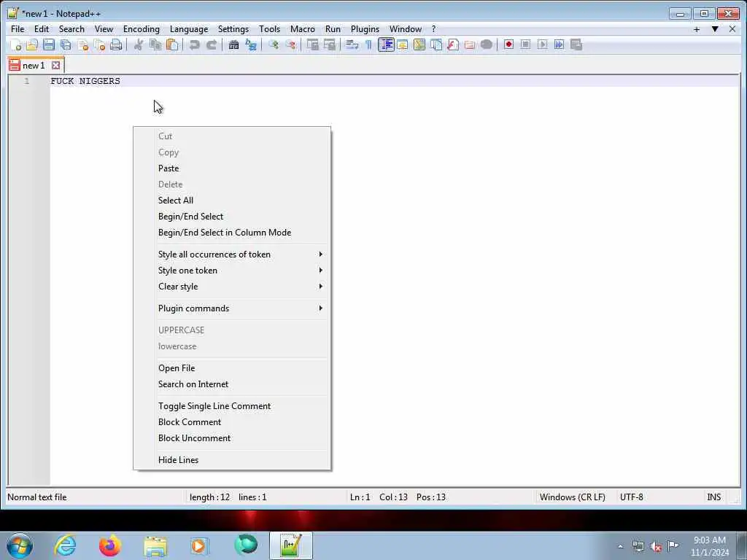Show hidden tray icons arrow in taskbar
This screenshot has height=560, width=747.
coord(620,546)
